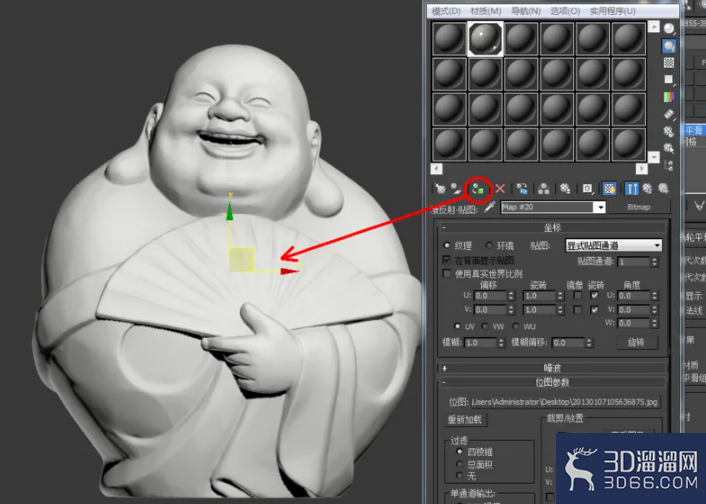This screenshot has height=504, width=706.
Task: Select the highlighted second sample slot
Action: tap(485, 39)
